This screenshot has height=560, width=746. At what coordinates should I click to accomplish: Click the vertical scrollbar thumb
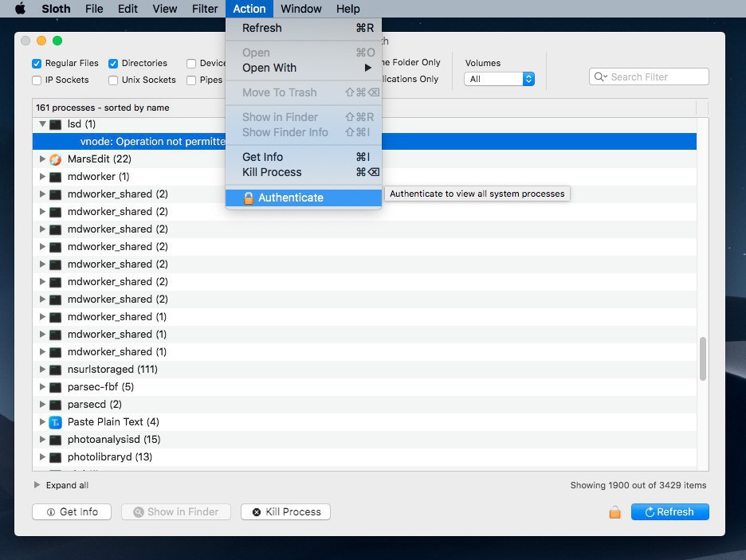[x=703, y=358]
